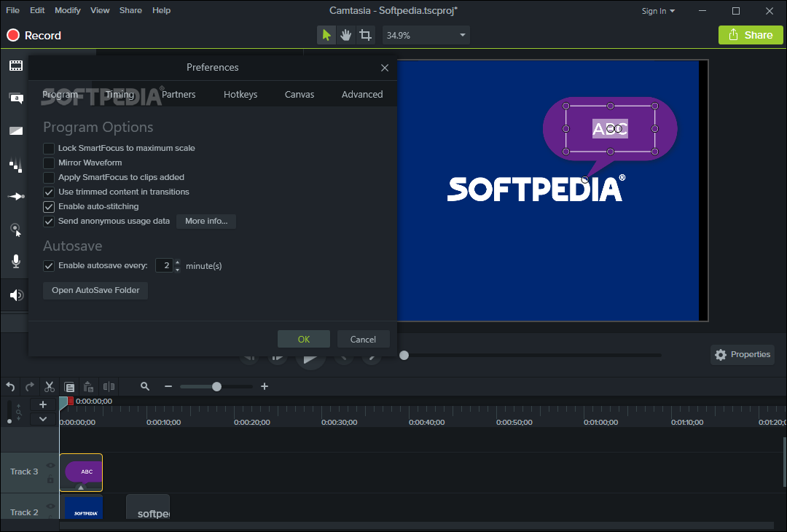Open the Cursor Effects panel
787x532 pixels.
[16, 230]
